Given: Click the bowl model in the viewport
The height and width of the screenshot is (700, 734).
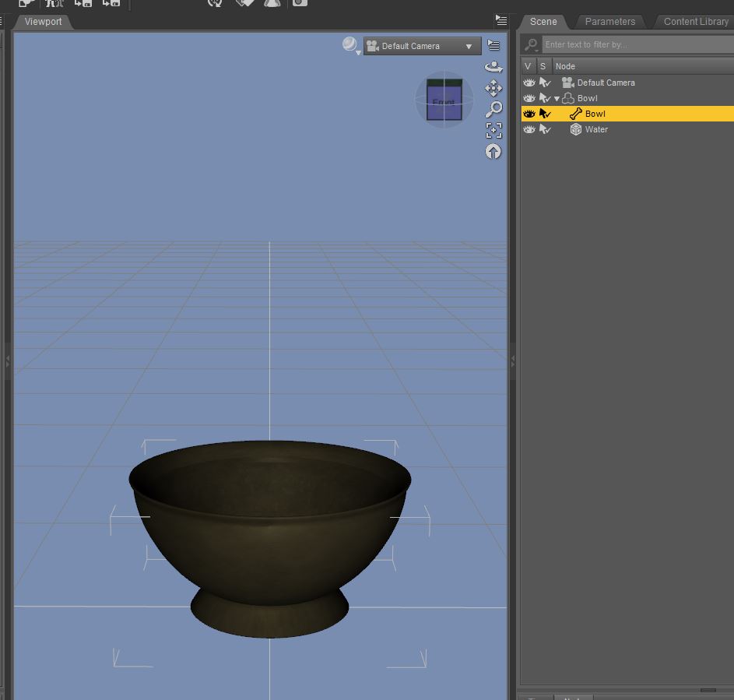Looking at the screenshot, I should [x=269, y=539].
